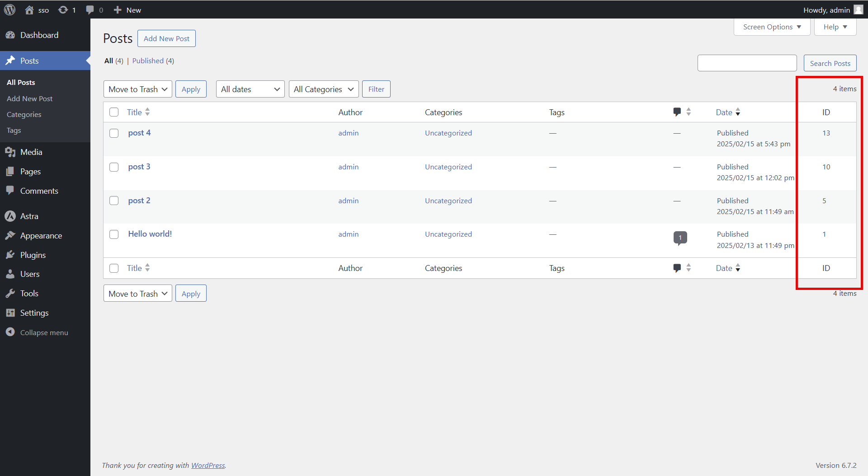Select all posts with header checkbox
The width and height of the screenshot is (868, 476).
point(114,112)
